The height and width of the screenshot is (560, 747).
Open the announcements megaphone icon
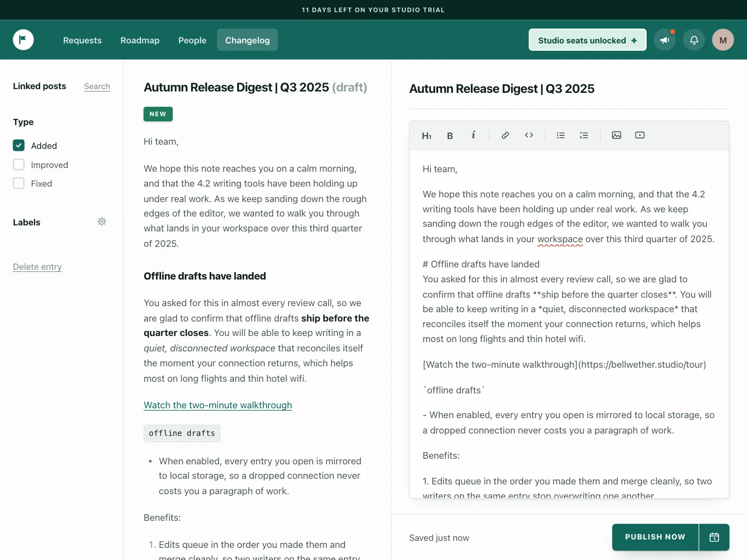tap(665, 40)
